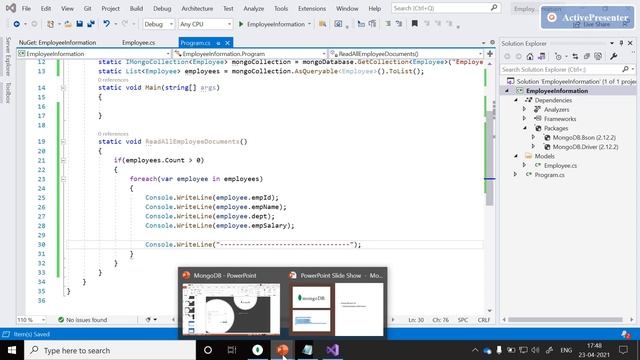Click the split editor plus icon

click(490, 53)
